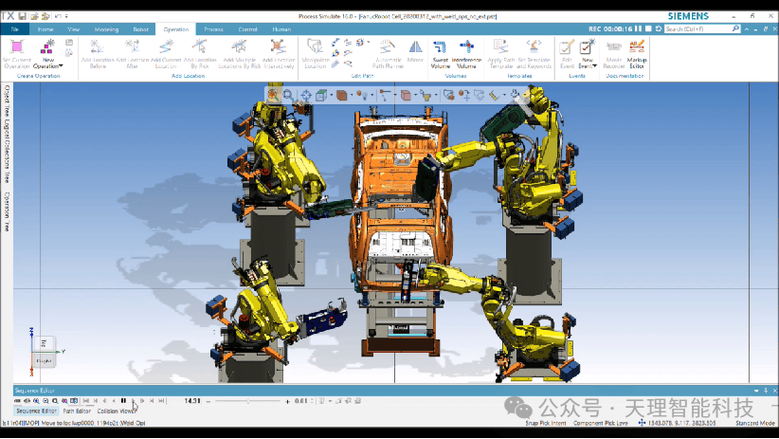Open the Human ribbon tab
The width and height of the screenshot is (779, 439).
[x=281, y=29]
